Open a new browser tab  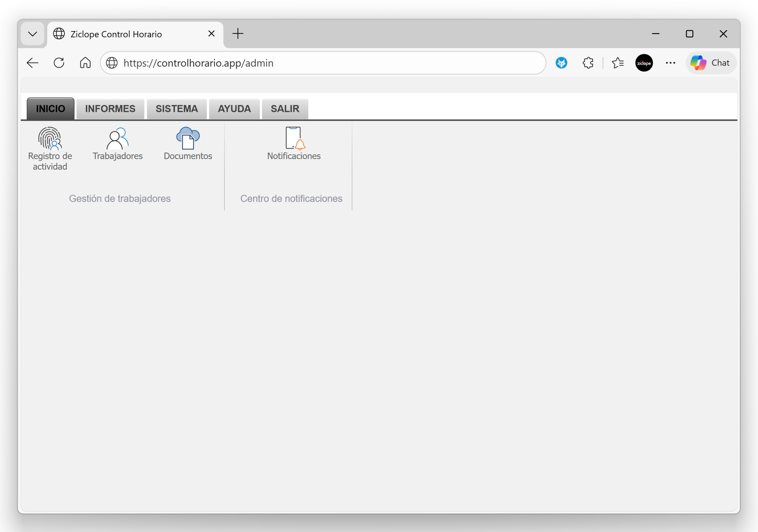(x=238, y=33)
